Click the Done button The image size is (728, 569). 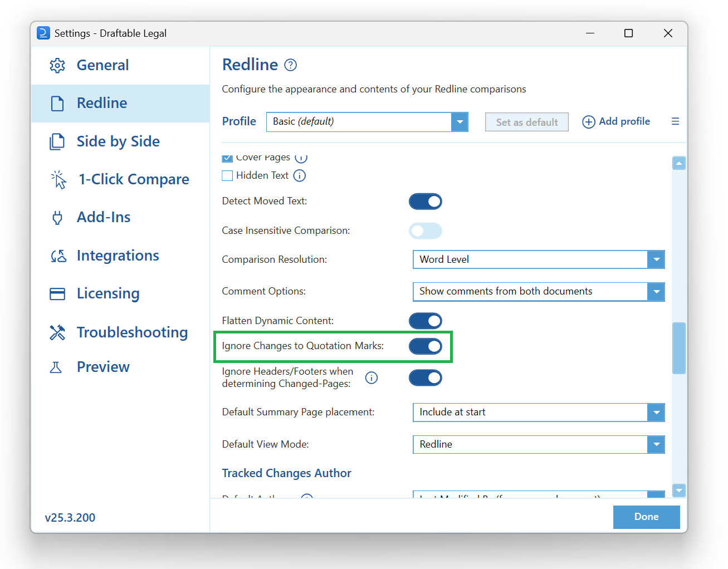tap(646, 517)
